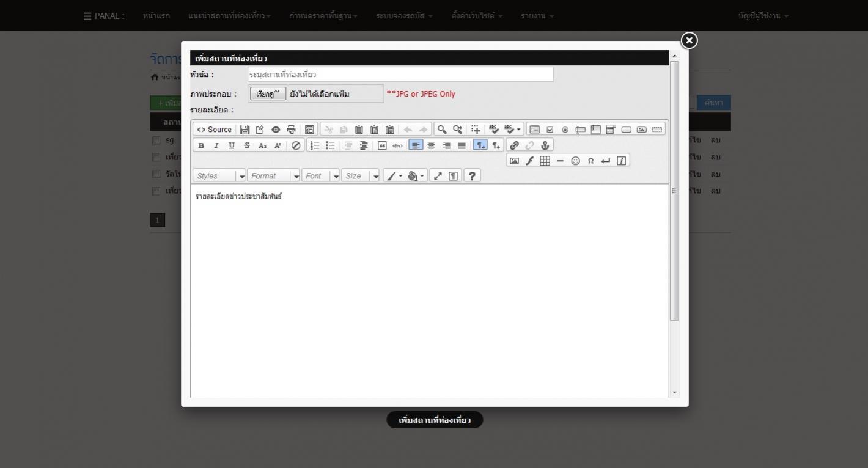Open text color picker
Screen dimensions: 868x468
coord(394,176)
